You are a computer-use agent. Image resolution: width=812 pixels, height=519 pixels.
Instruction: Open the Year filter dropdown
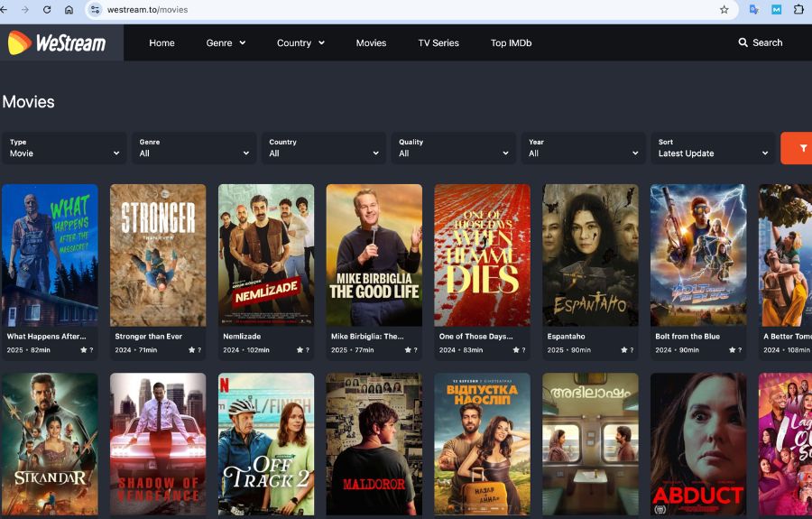(584, 148)
